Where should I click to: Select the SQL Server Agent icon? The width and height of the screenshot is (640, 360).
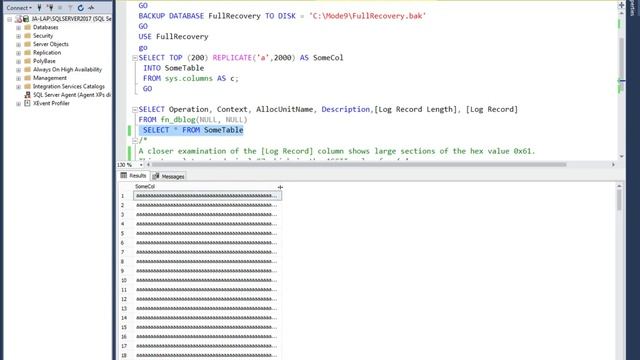(27, 95)
